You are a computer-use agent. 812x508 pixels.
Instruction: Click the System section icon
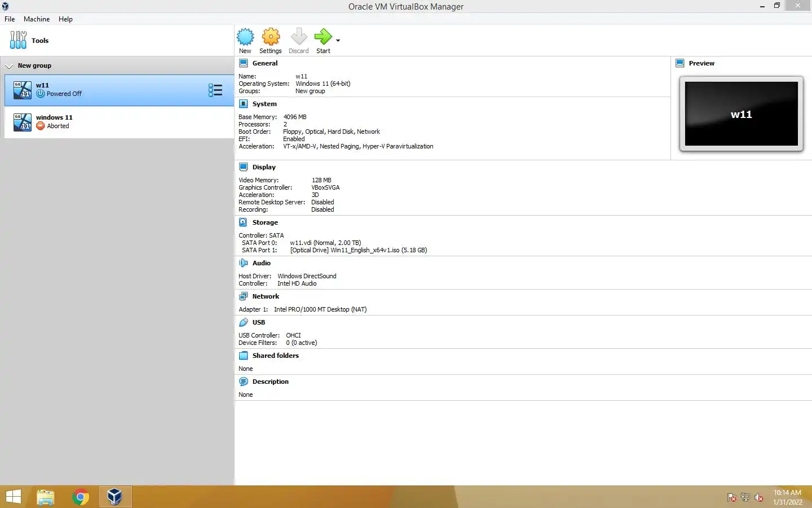pos(244,104)
